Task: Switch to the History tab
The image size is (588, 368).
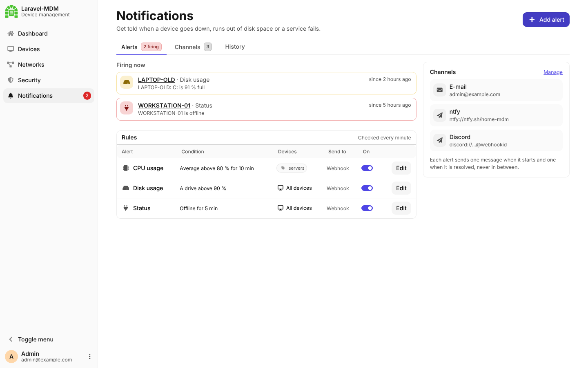Action: coord(235,47)
